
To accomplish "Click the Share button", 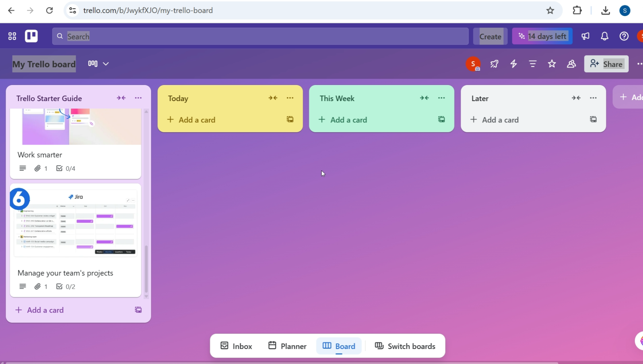I will pyautogui.click(x=606, y=64).
